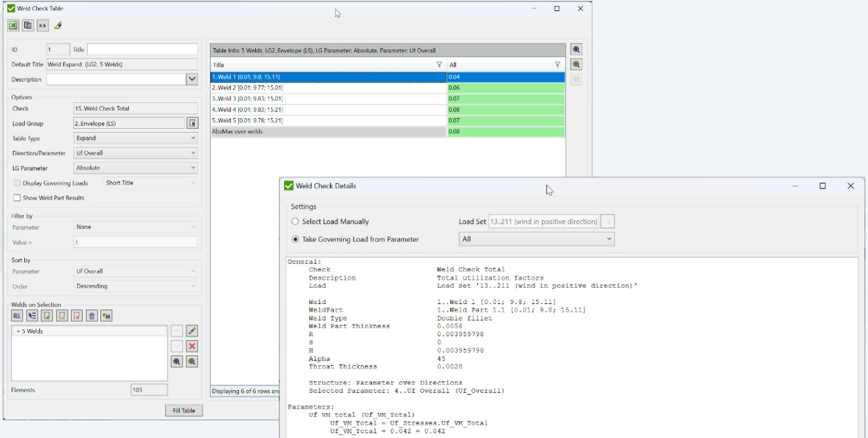Open the Order dropdown showing Descending
Image resolution: width=868 pixels, height=438 pixels.
coord(136,286)
